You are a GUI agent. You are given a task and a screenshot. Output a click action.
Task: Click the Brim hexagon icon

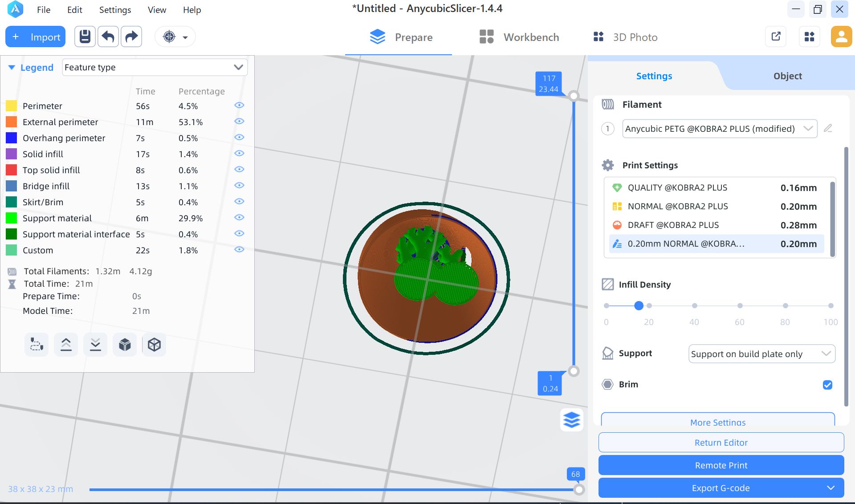608,384
